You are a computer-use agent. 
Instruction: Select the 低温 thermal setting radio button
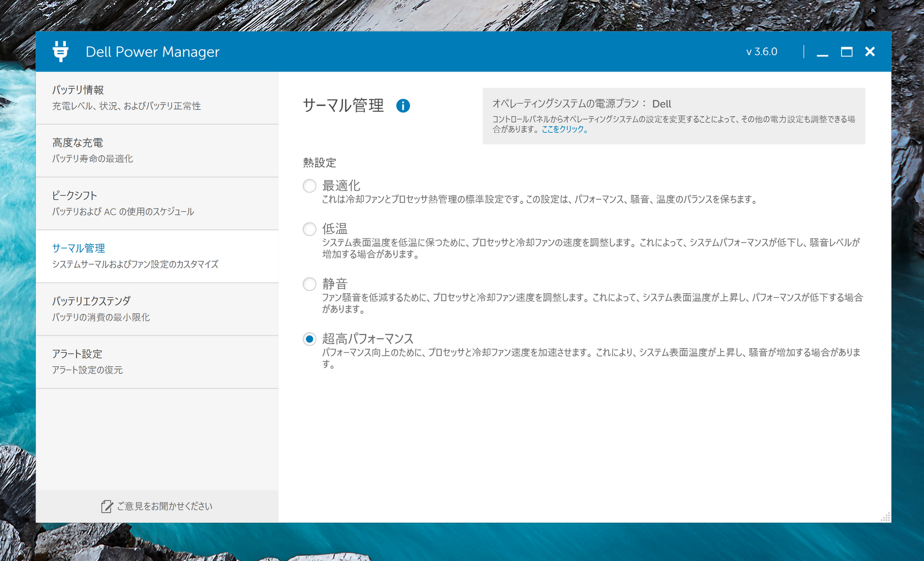coord(310,229)
